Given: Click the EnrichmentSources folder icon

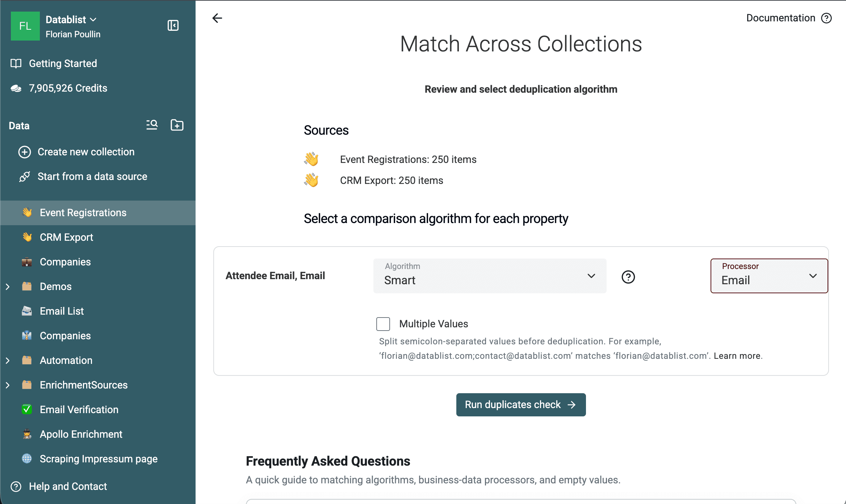Looking at the screenshot, I should tap(27, 385).
